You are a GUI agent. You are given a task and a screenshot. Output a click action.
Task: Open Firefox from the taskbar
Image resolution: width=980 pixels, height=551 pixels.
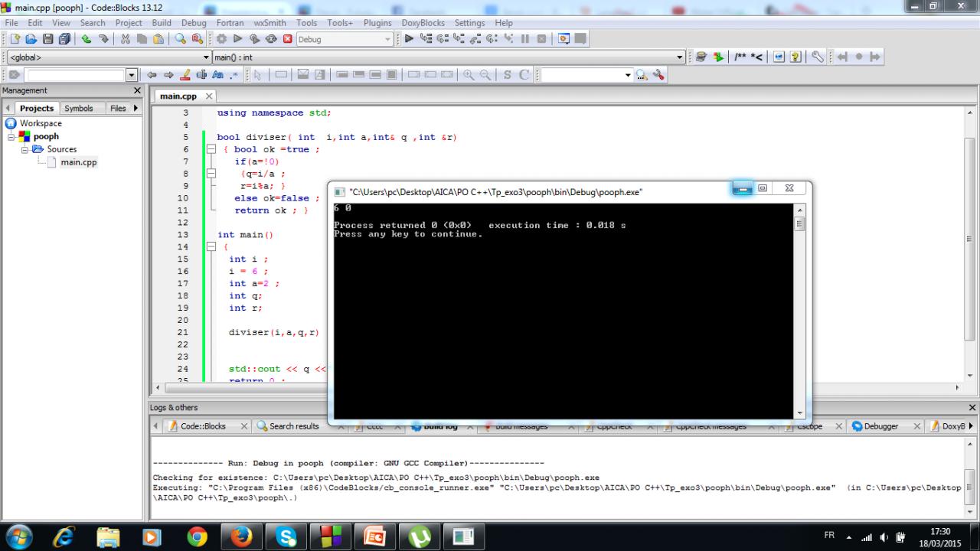tap(240, 537)
